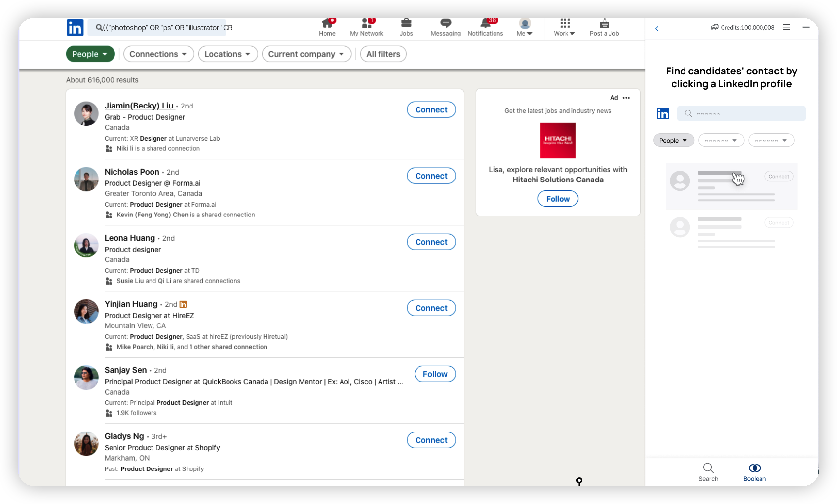The height and width of the screenshot is (504, 837).
Task: Switch to Boolean tab in extension
Action: point(755,472)
